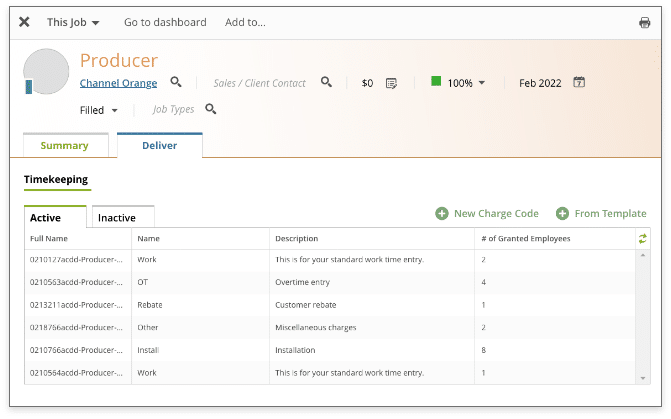Click the green status color square
The image size is (671, 419).
[x=436, y=81]
